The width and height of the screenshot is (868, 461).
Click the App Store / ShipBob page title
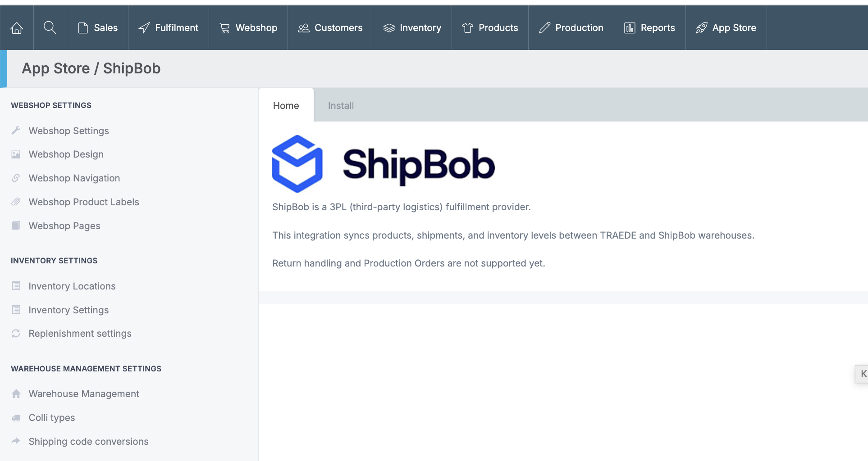click(x=91, y=68)
